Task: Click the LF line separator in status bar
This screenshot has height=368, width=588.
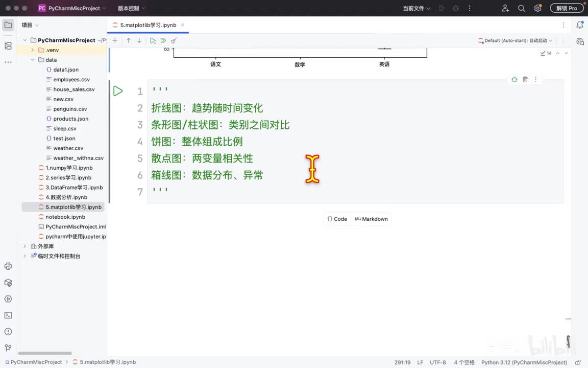Action: pos(420,362)
